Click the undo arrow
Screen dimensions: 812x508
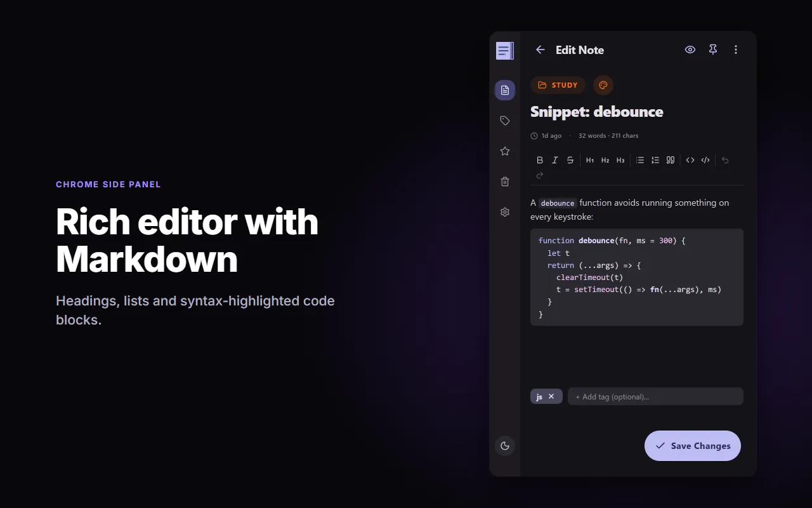pyautogui.click(x=725, y=160)
